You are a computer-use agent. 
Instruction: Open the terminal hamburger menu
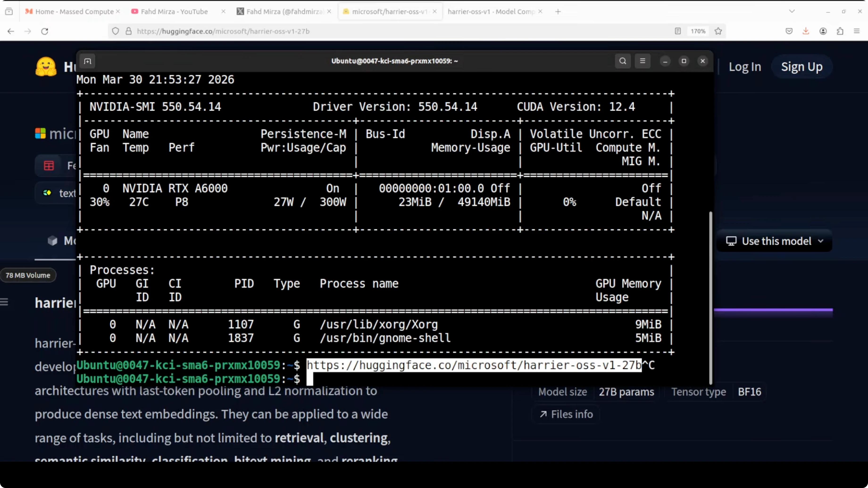pyautogui.click(x=642, y=61)
